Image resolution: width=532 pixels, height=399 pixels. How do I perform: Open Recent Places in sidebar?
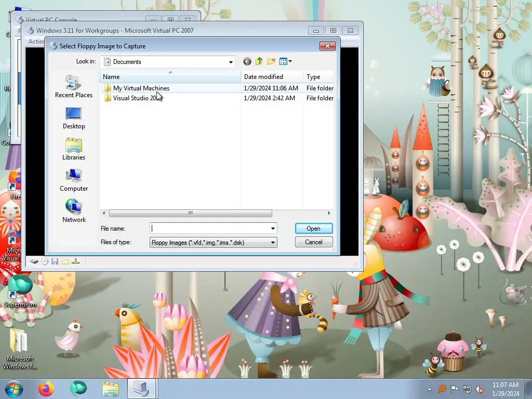(74, 87)
